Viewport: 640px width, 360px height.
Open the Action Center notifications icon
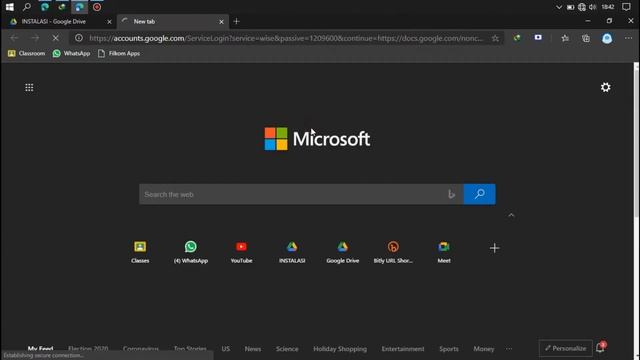point(626,7)
